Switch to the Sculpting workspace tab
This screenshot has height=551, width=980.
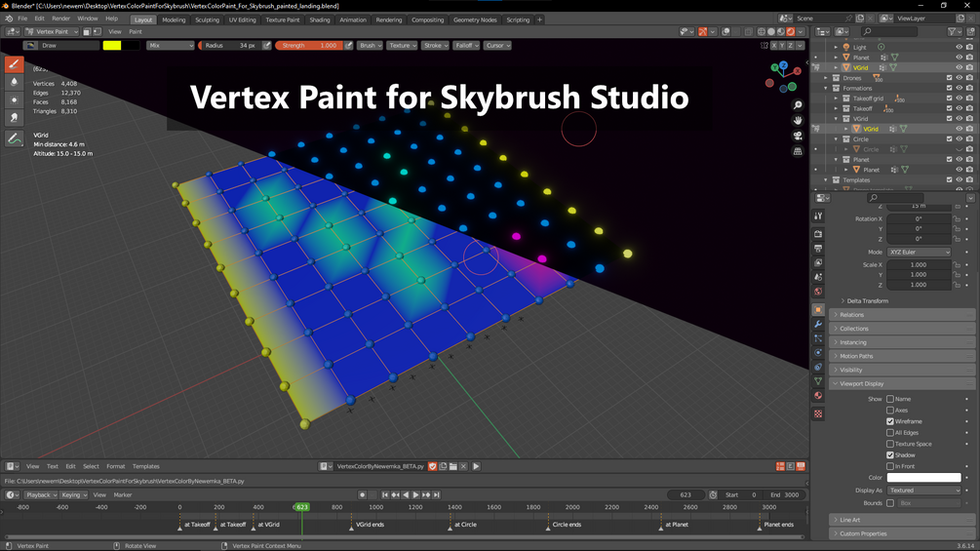click(x=207, y=20)
